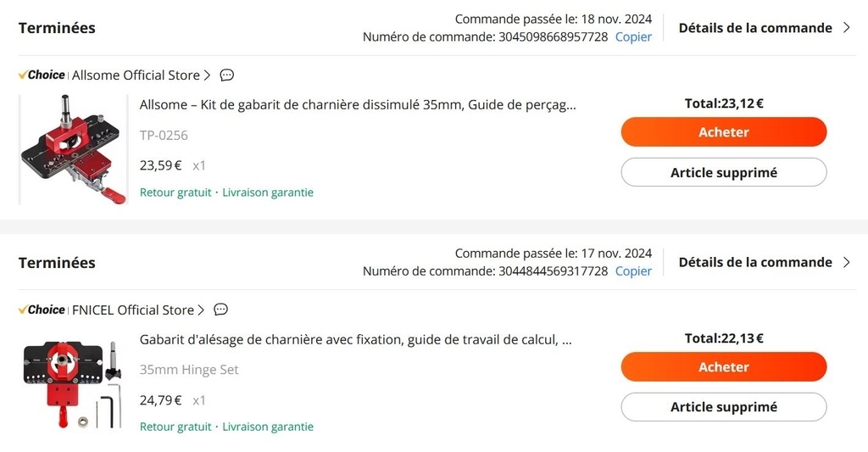The height and width of the screenshot is (452, 868).
Task: Click the Choice badge above Allsome order
Action: [x=42, y=75]
